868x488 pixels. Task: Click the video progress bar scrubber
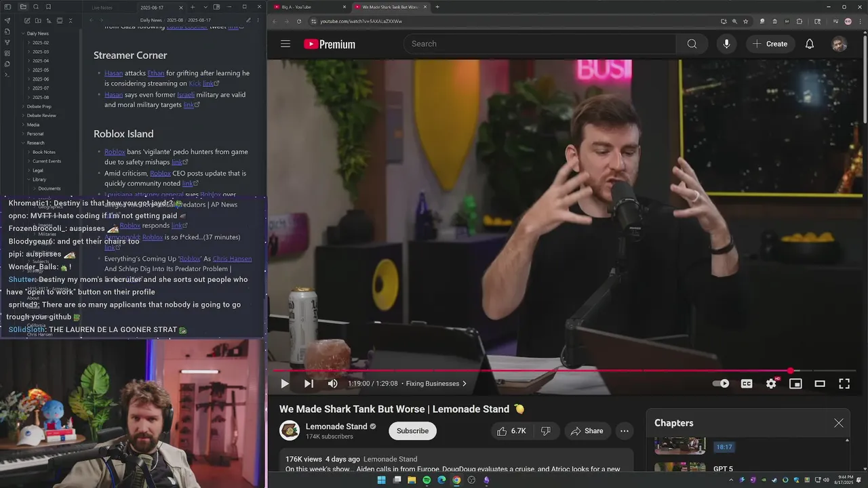click(791, 371)
